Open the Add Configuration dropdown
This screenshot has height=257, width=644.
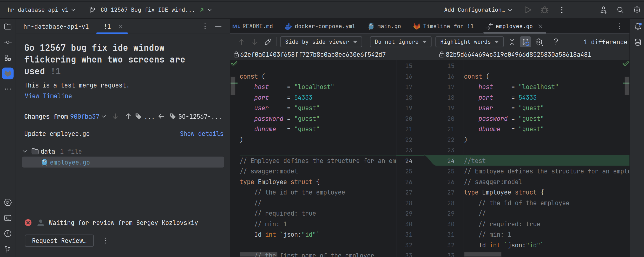(x=478, y=10)
